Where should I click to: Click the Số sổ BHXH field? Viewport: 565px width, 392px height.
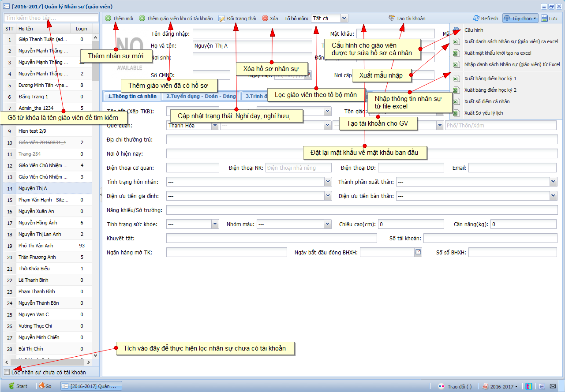coord(513,252)
